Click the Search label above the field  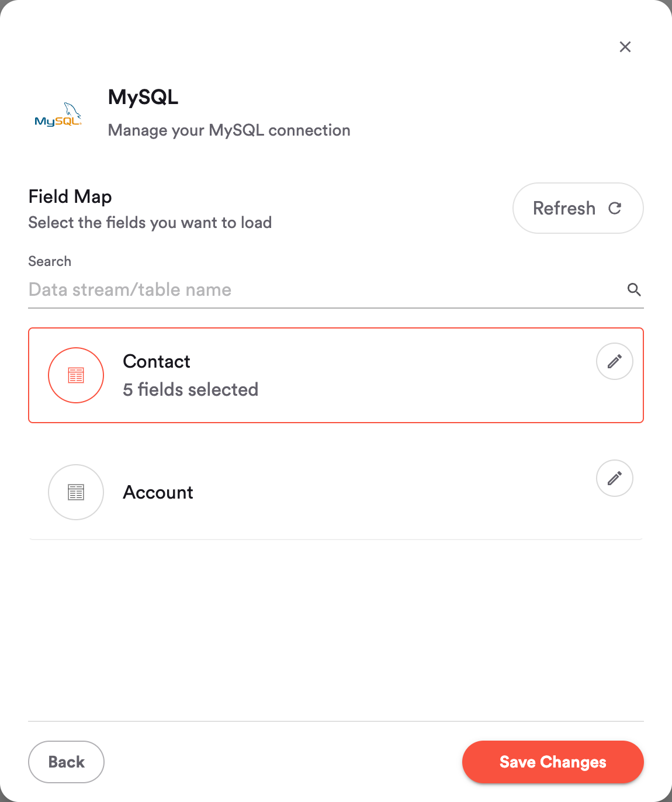[x=50, y=261]
